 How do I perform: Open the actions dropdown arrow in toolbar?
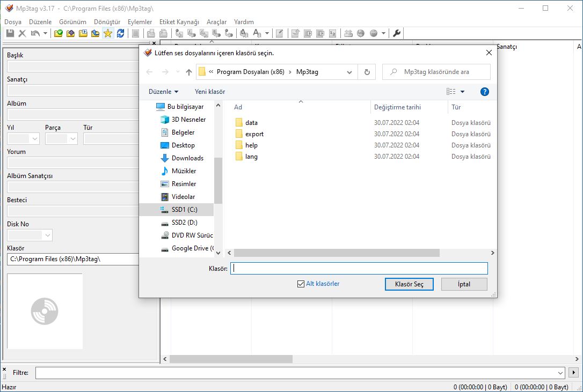267,33
